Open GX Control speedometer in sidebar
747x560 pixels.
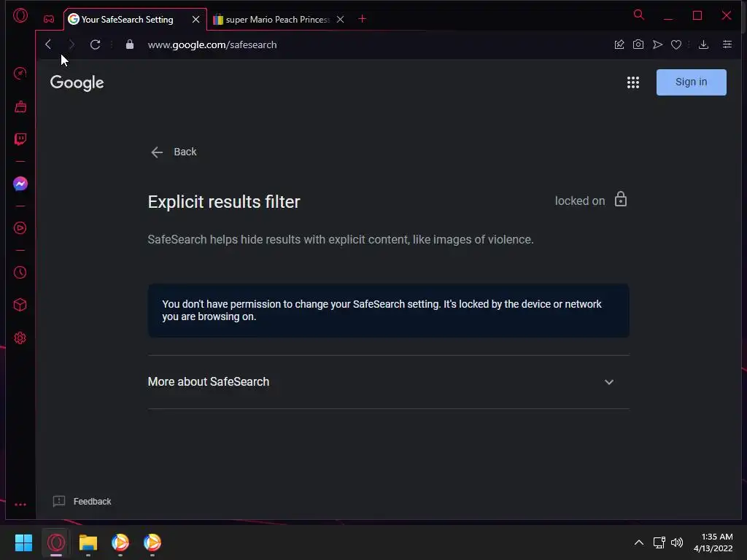(20, 74)
